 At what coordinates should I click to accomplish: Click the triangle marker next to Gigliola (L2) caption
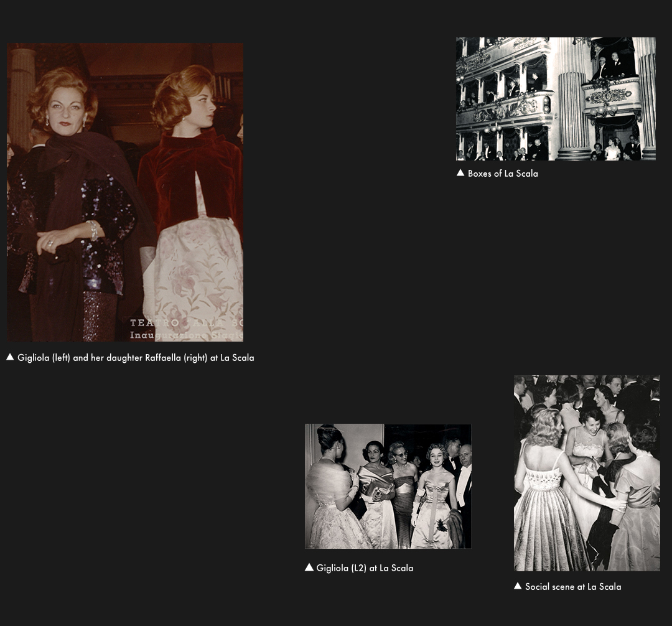click(x=309, y=568)
